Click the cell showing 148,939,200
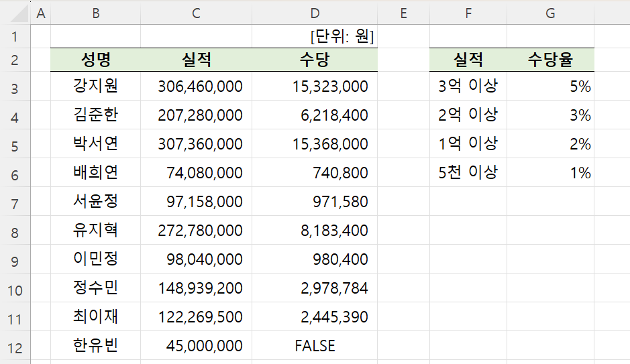 (196, 288)
